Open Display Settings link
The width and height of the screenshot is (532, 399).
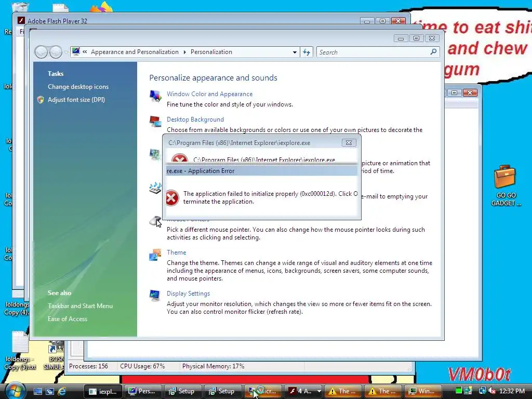(x=188, y=294)
